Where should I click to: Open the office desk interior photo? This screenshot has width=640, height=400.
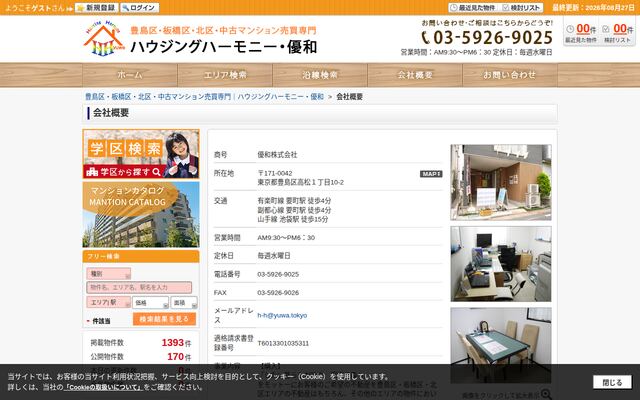(501, 264)
